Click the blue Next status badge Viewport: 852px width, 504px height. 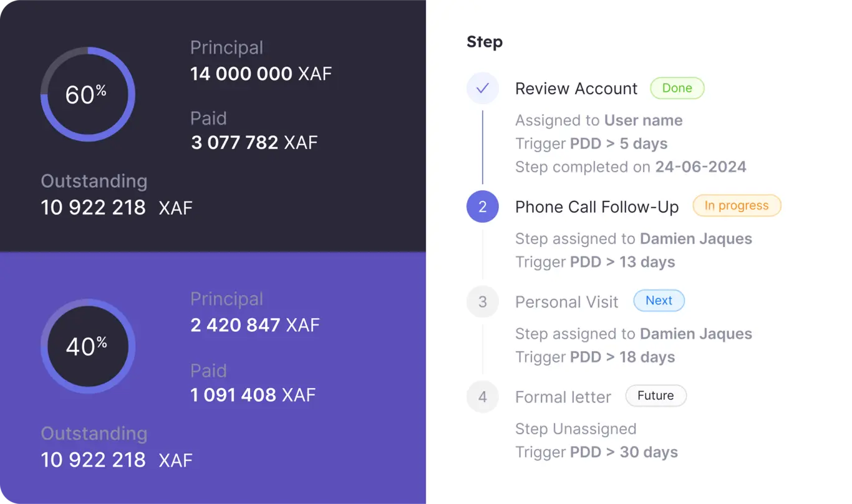coord(659,301)
